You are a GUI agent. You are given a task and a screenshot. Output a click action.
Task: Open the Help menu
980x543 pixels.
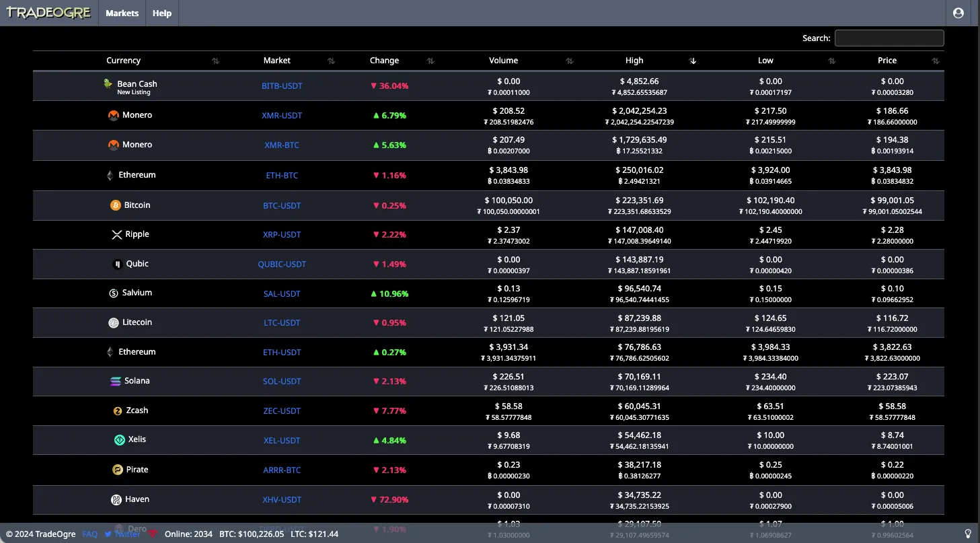click(x=162, y=13)
